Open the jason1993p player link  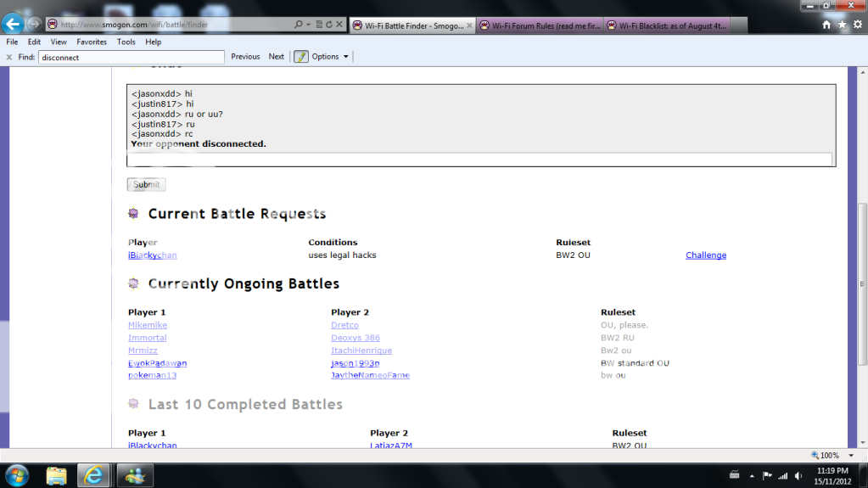[x=356, y=363]
